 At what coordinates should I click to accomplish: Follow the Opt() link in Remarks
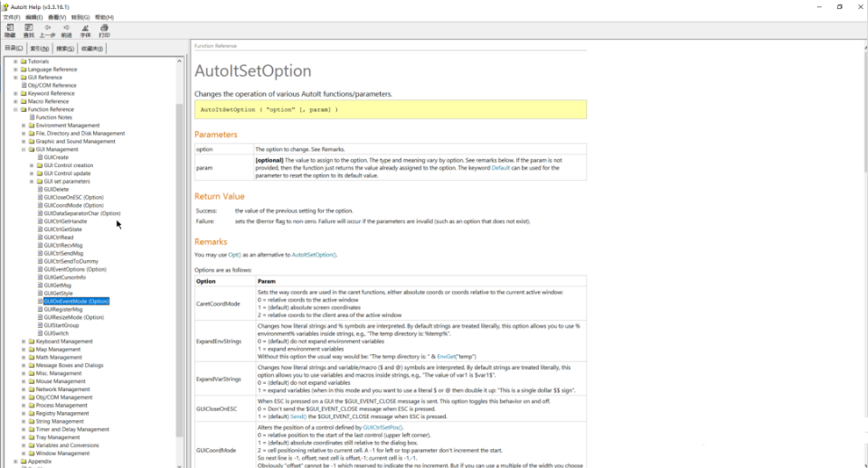(x=235, y=255)
